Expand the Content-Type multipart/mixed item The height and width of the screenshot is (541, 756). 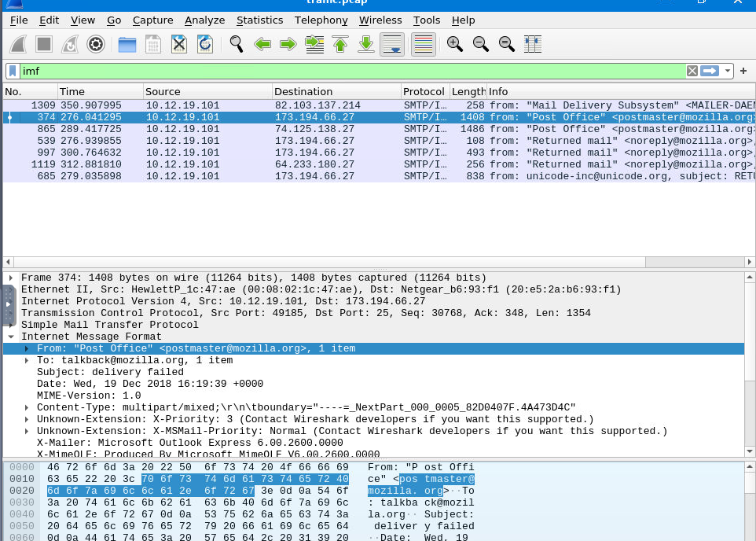27,408
